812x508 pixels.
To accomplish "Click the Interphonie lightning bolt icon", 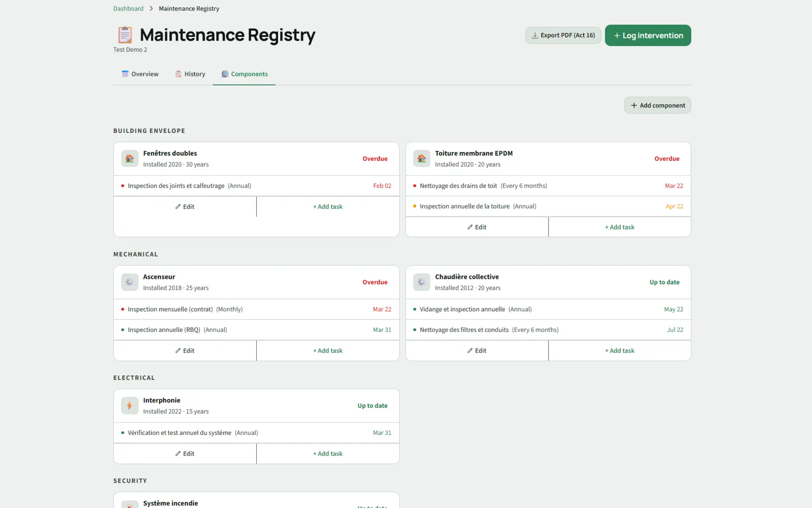I will [129, 405].
